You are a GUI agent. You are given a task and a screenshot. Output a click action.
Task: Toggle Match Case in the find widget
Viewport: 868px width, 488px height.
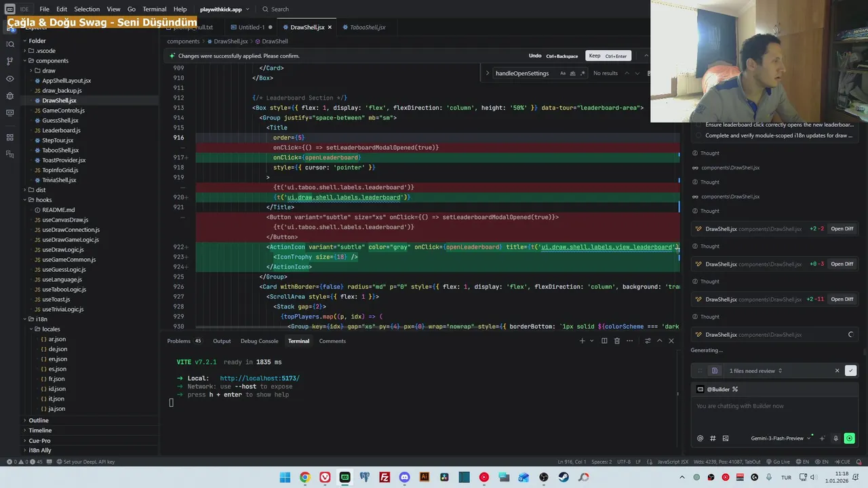563,73
